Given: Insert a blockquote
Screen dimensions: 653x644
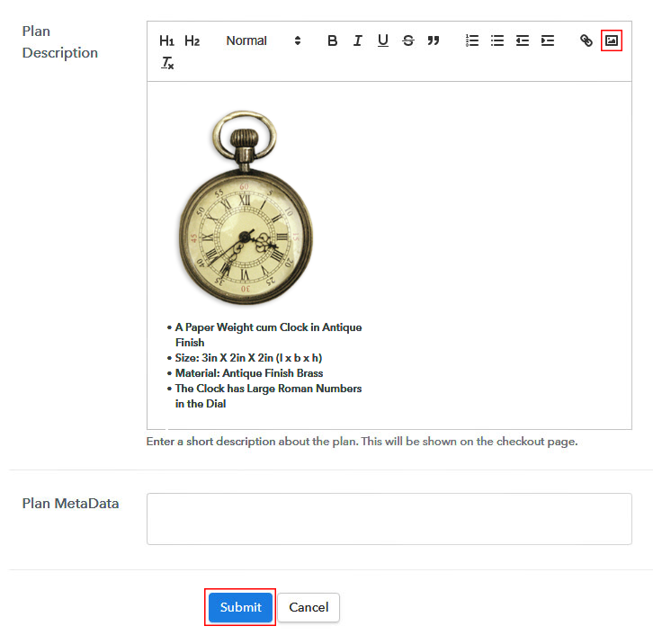Looking at the screenshot, I should pos(433,40).
